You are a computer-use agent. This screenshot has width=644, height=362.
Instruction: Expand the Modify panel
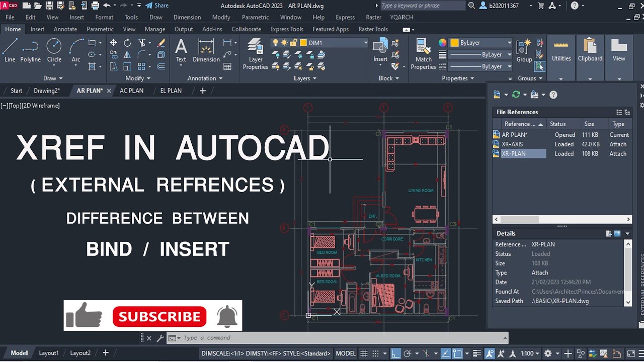138,78
